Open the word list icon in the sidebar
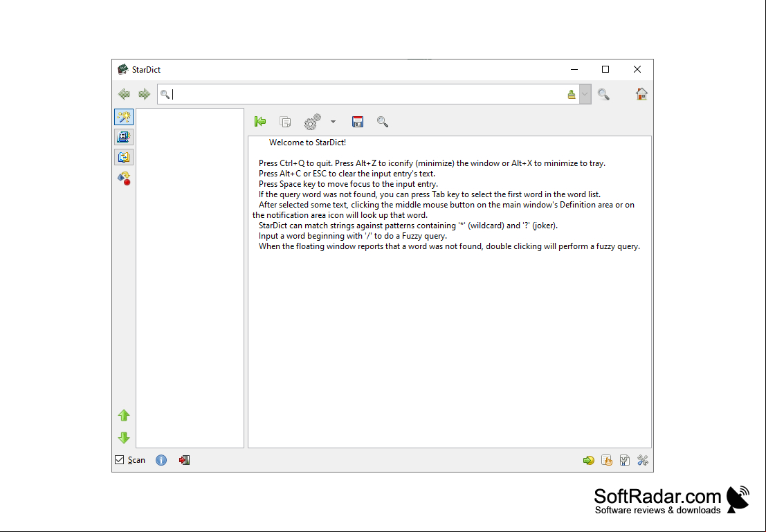 click(124, 137)
